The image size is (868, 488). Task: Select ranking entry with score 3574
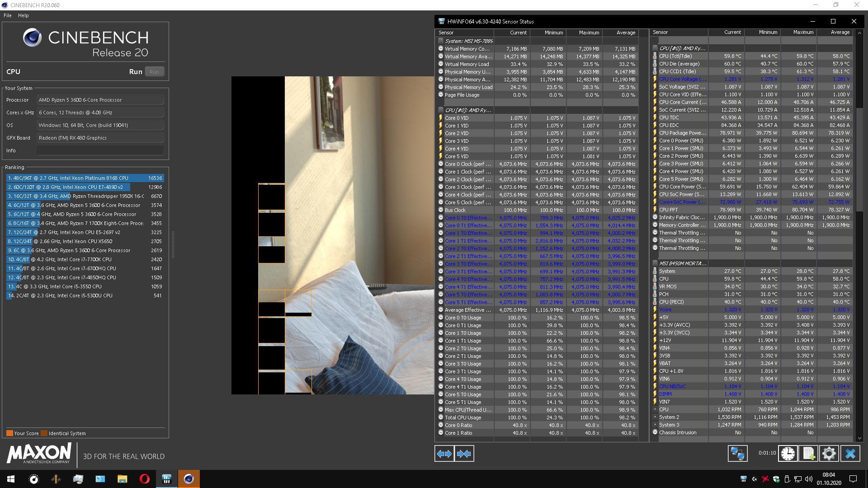click(x=85, y=205)
